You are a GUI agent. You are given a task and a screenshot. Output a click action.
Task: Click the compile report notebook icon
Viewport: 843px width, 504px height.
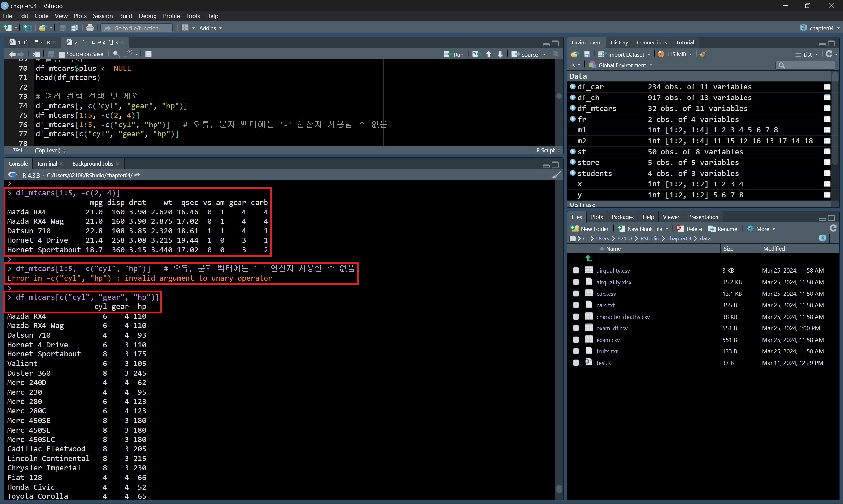coord(148,54)
